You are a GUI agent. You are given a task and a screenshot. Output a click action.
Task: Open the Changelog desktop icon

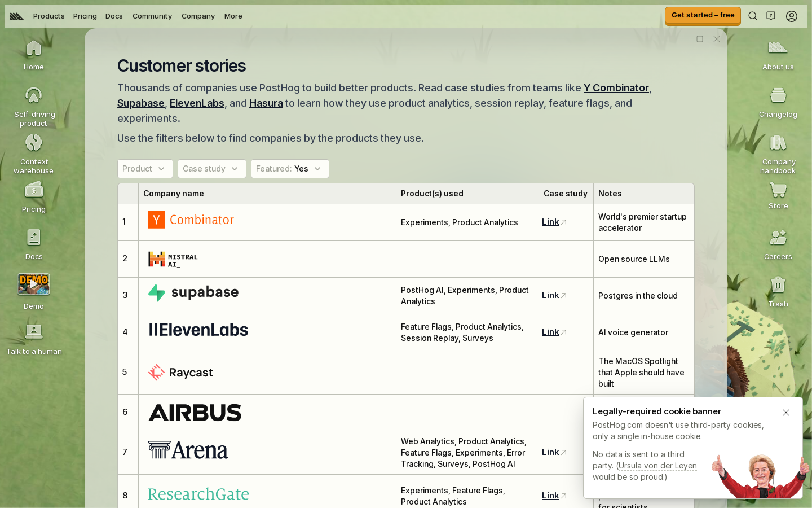tap(778, 102)
